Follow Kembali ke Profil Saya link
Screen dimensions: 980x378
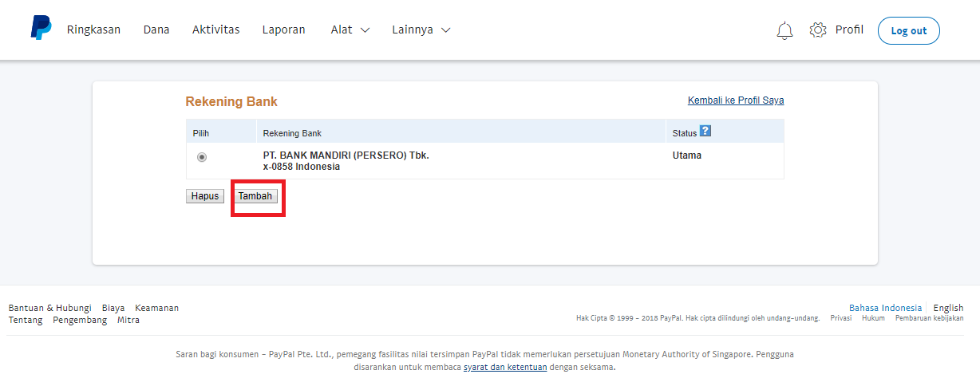pos(736,100)
